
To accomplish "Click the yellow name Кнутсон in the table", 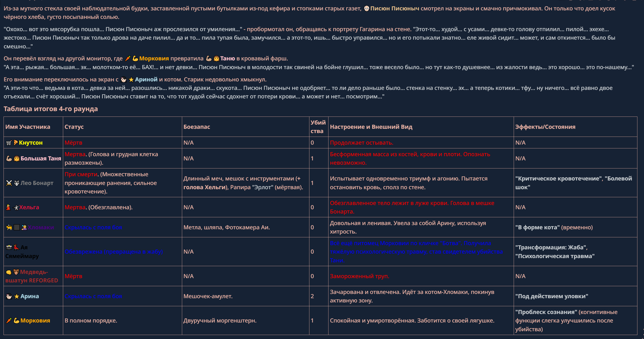I will coord(31,143).
